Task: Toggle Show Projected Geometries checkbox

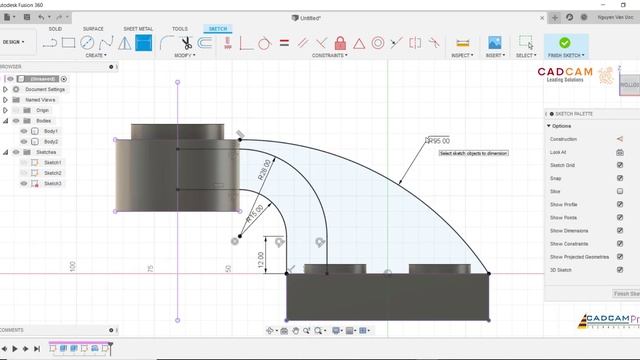Action: 620,257
